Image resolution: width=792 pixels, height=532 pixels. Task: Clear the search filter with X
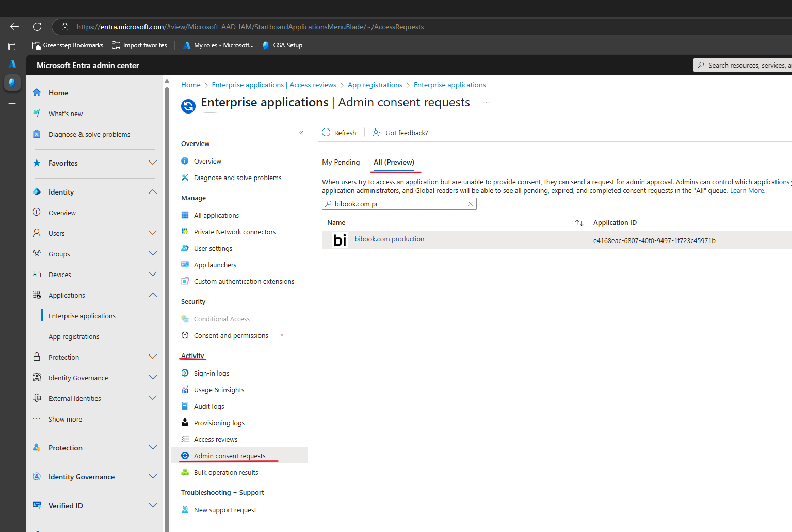pos(471,204)
